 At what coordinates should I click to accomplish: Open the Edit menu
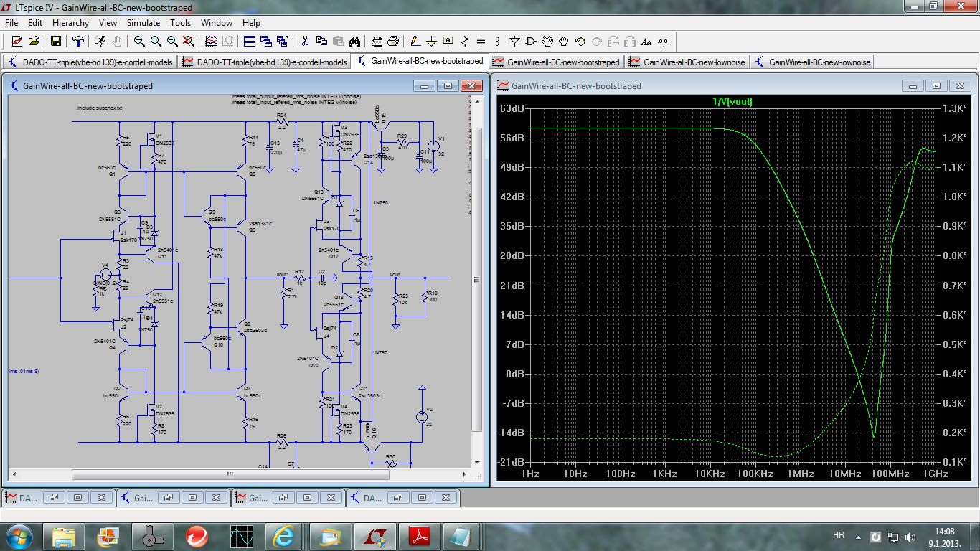35,23
